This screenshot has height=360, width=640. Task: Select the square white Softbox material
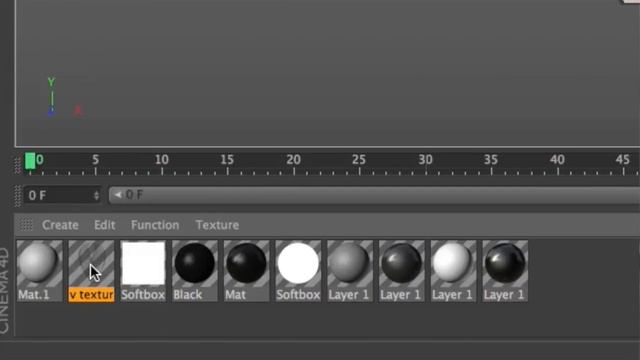[x=143, y=271]
